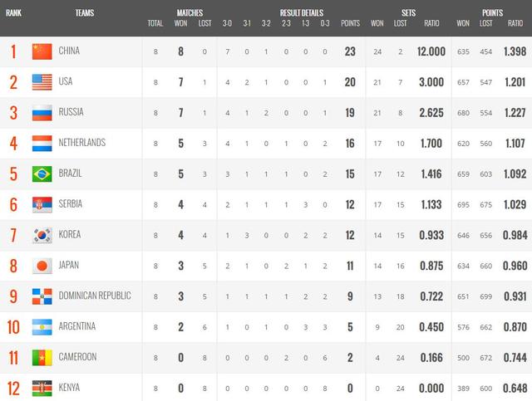This screenshot has width=532, height=401.
Task: Click the China flag icon
Action: click(42, 51)
